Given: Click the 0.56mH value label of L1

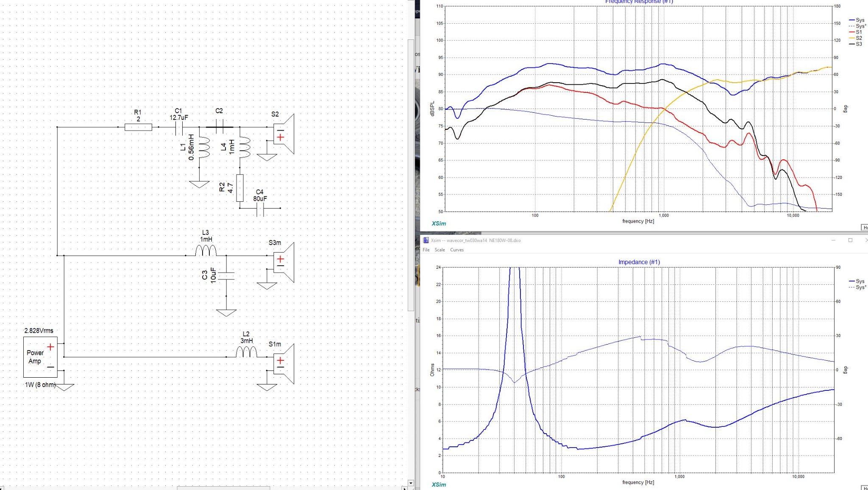Looking at the screenshot, I should pyautogui.click(x=191, y=147).
